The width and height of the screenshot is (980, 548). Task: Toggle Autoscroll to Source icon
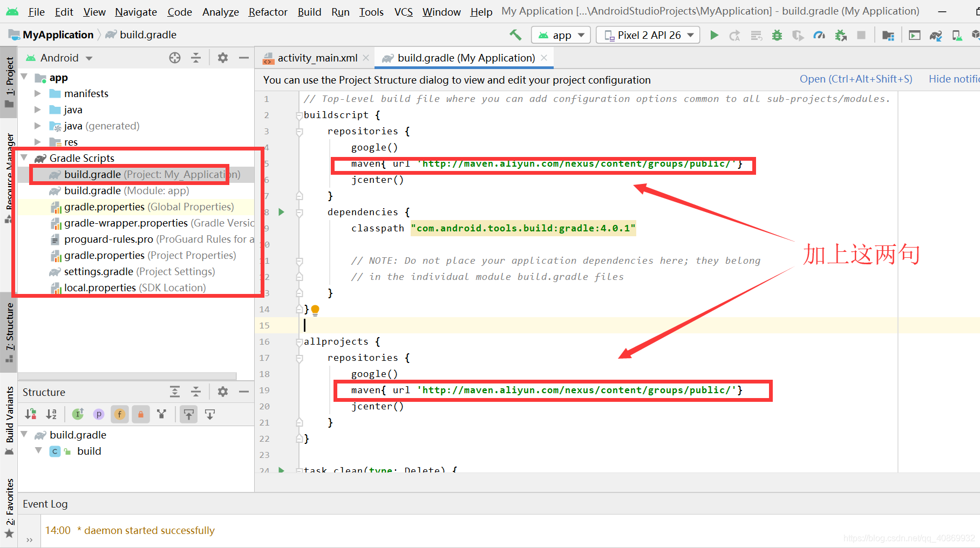[x=189, y=414]
